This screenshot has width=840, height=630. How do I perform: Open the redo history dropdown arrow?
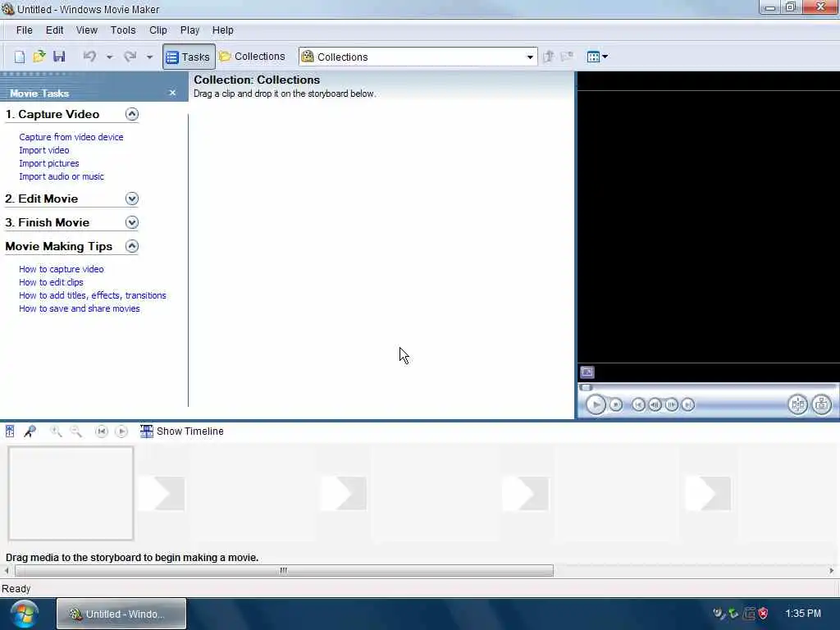[149, 57]
